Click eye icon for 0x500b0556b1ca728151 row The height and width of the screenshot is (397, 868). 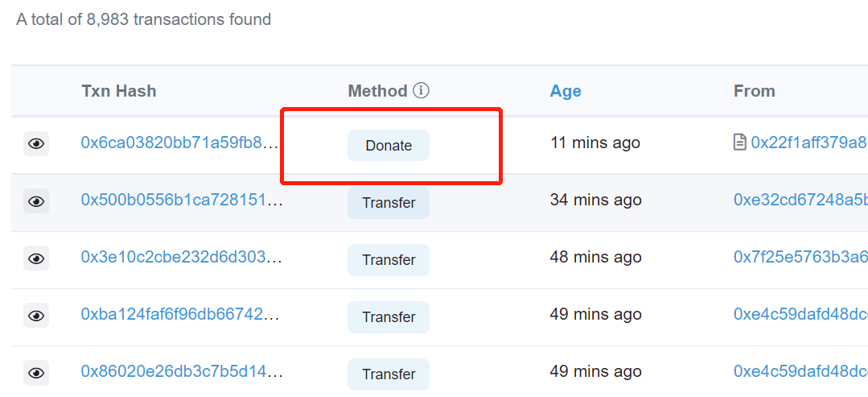click(36, 201)
